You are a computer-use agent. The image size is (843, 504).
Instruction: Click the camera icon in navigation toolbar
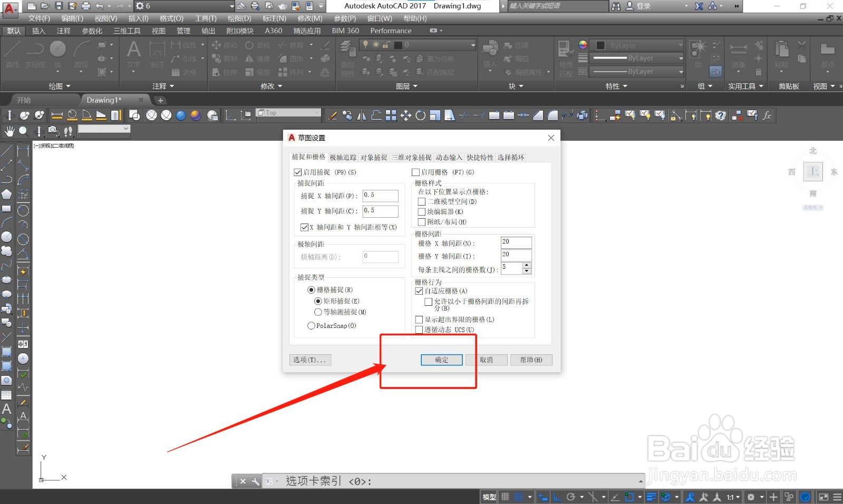point(53,130)
